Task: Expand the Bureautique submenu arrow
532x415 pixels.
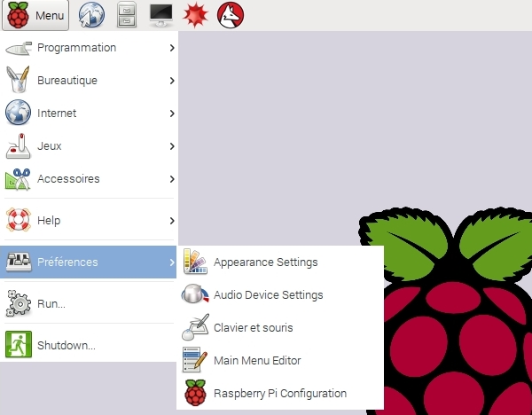Action: 172,81
